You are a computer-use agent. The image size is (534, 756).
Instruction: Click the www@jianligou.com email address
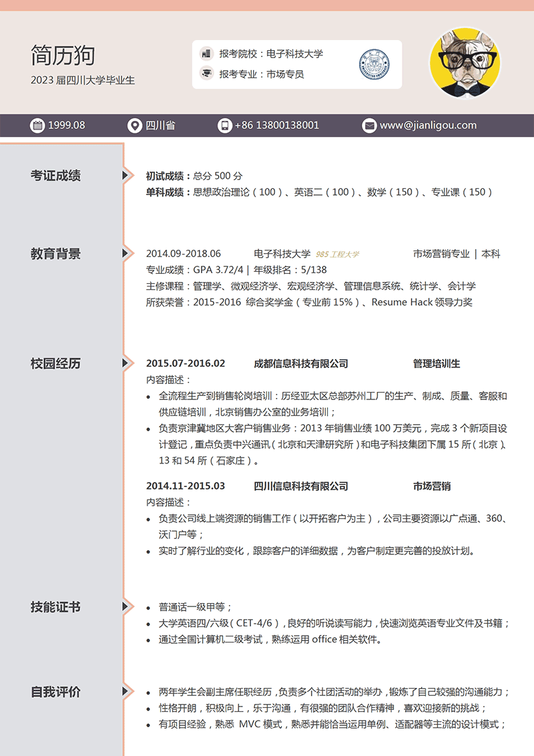click(428, 125)
